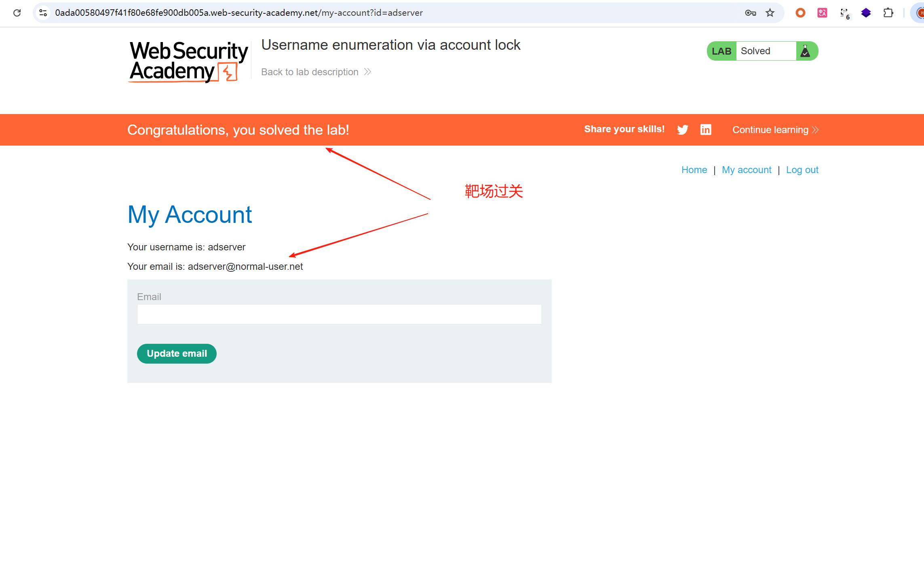
Task: Click the pink translate extension icon
Action: [x=822, y=13]
